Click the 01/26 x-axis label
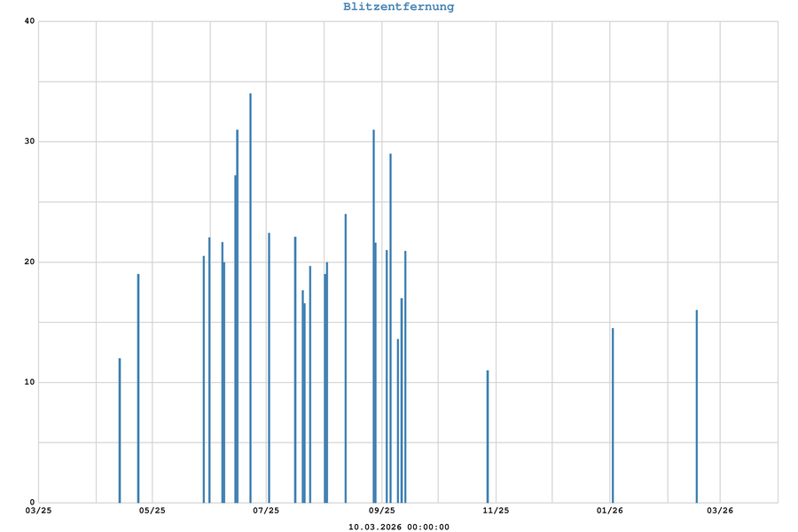This screenshot has width=798, height=532. click(x=610, y=511)
